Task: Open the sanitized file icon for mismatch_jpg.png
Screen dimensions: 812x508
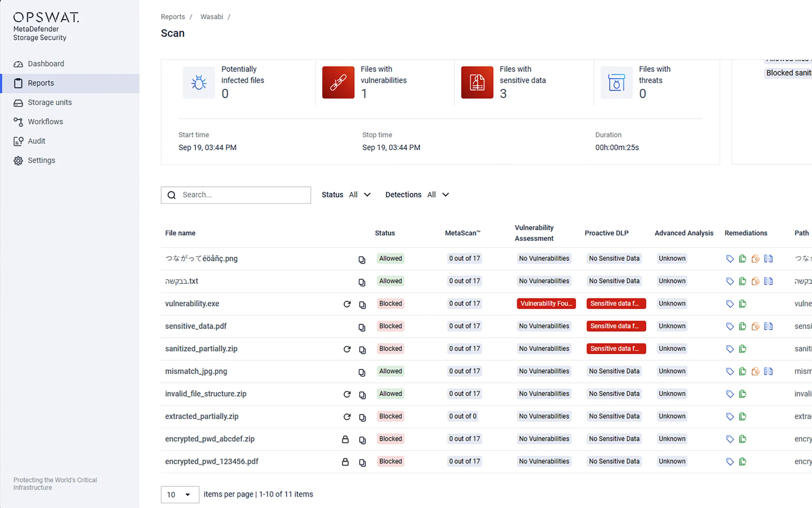Action: tap(756, 371)
